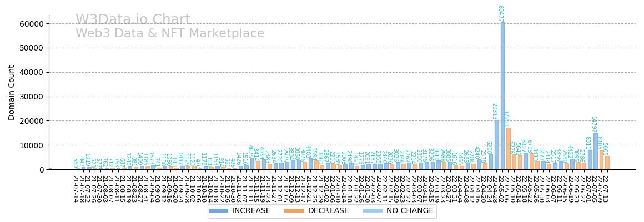Select the blue bar valued 14797
Image resolution: width=644 pixels, height=222 pixels.
pos(596,151)
